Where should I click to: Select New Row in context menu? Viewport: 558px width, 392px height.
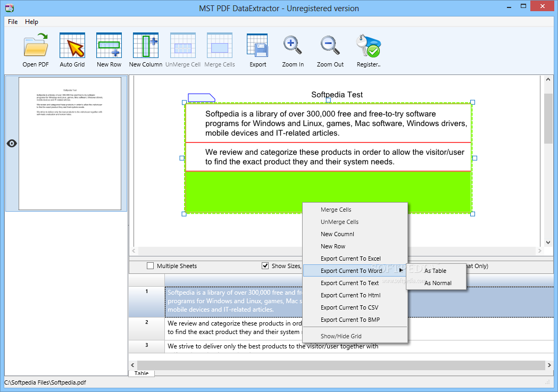355,246
